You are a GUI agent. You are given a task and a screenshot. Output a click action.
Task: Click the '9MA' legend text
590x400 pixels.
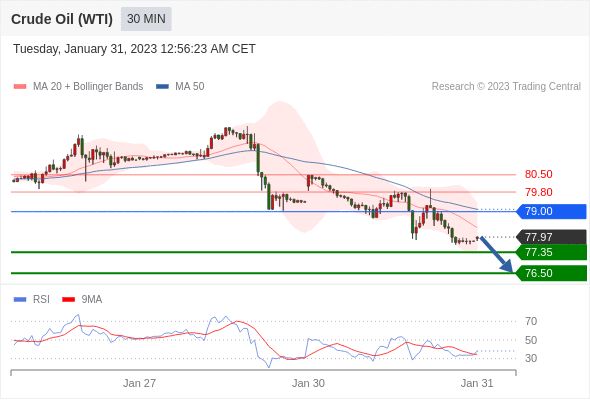pyautogui.click(x=92, y=300)
